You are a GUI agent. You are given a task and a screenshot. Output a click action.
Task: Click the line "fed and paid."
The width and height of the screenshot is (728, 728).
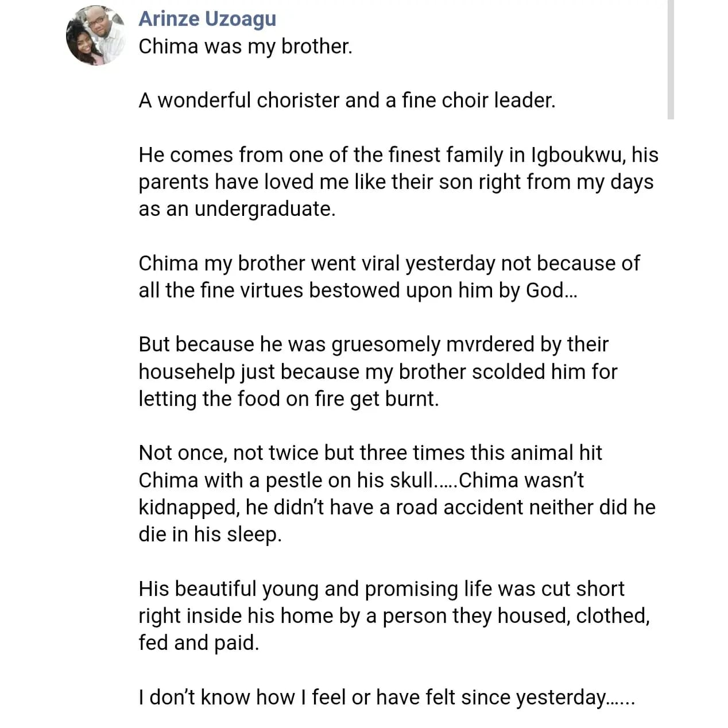199,643
